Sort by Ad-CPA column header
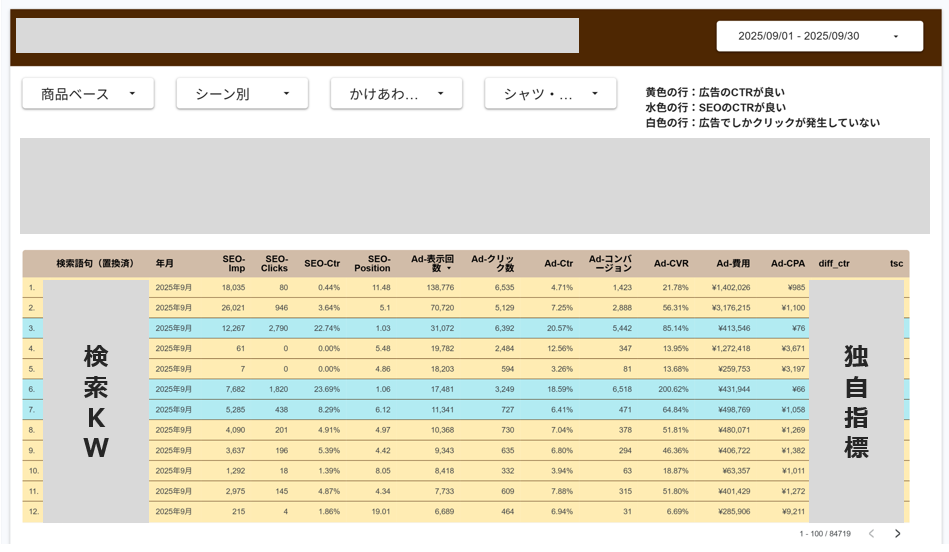Screen dimensions: 949x552 (787, 264)
